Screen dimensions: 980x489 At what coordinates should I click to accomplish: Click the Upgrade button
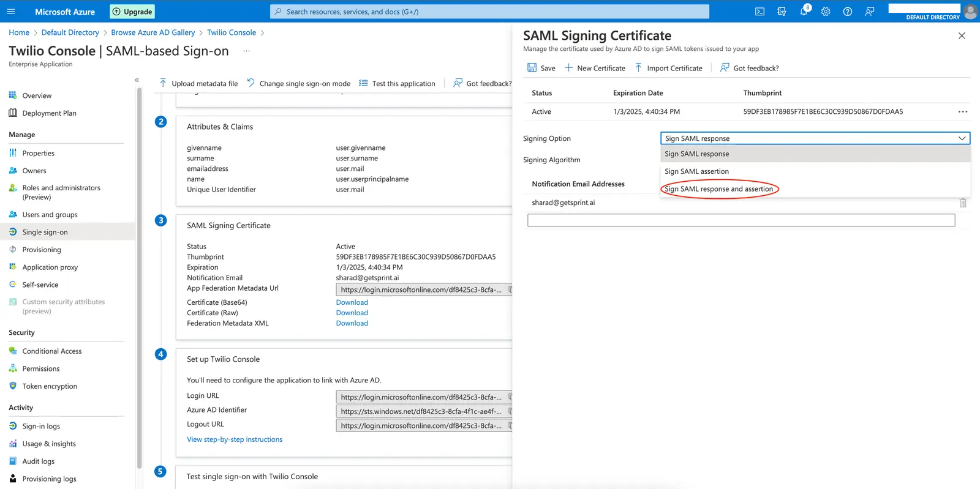pos(132,12)
